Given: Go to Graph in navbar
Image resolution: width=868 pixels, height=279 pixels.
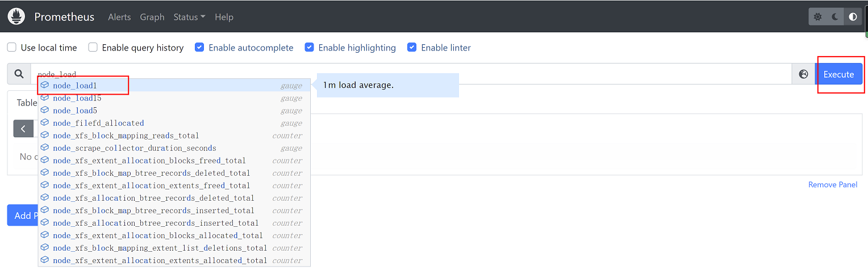Looking at the screenshot, I should click(152, 17).
